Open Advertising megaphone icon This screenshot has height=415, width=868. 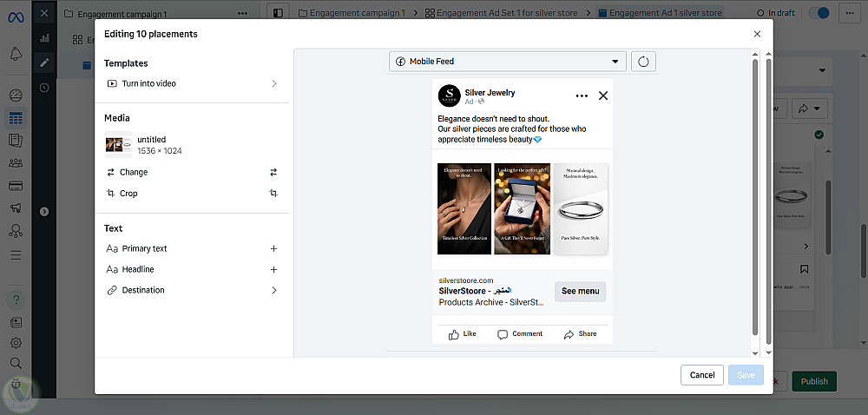(x=16, y=208)
